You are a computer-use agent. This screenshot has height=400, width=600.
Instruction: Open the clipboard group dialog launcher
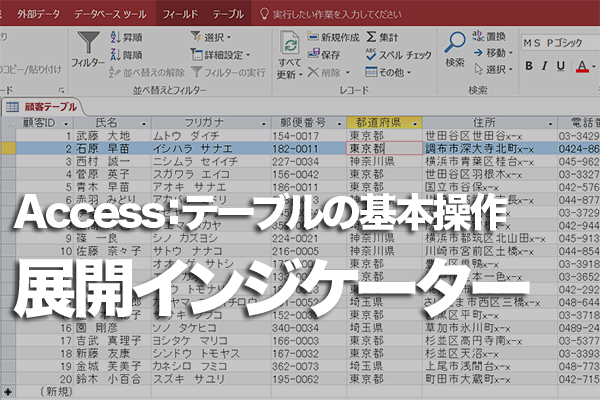tap(61, 90)
